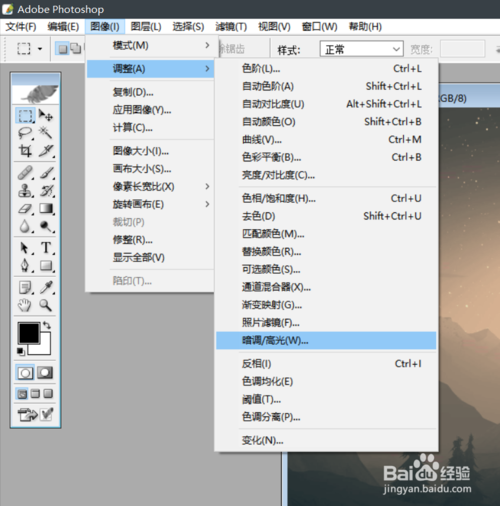Select the Gradient tool
Image resolution: width=500 pixels, height=506 pixels.
(46, 209)
